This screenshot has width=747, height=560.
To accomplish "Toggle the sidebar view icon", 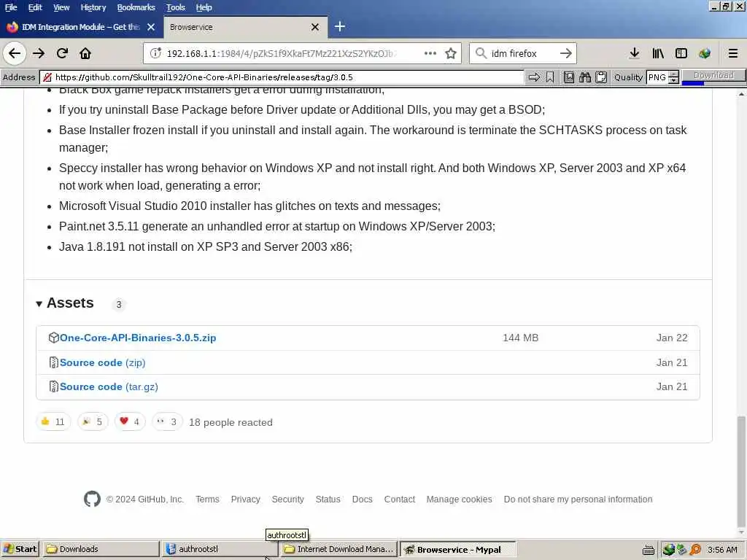I will [681, 53].
